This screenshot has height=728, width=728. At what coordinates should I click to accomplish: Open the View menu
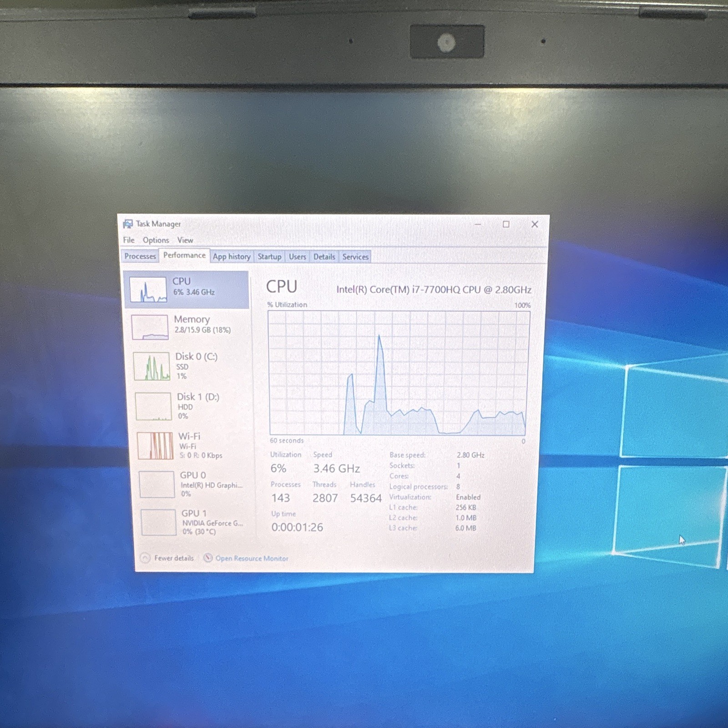click(x=185, y=240)
